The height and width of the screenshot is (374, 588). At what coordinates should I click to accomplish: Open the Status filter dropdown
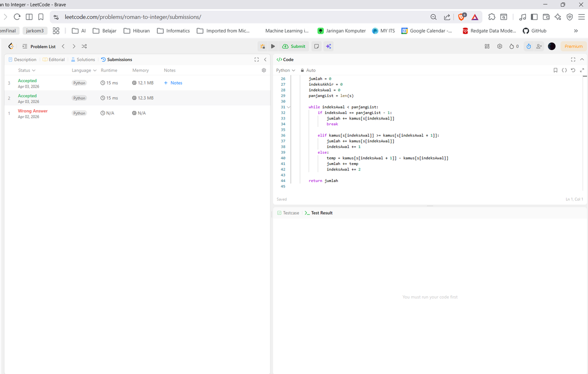coord(26,70)
